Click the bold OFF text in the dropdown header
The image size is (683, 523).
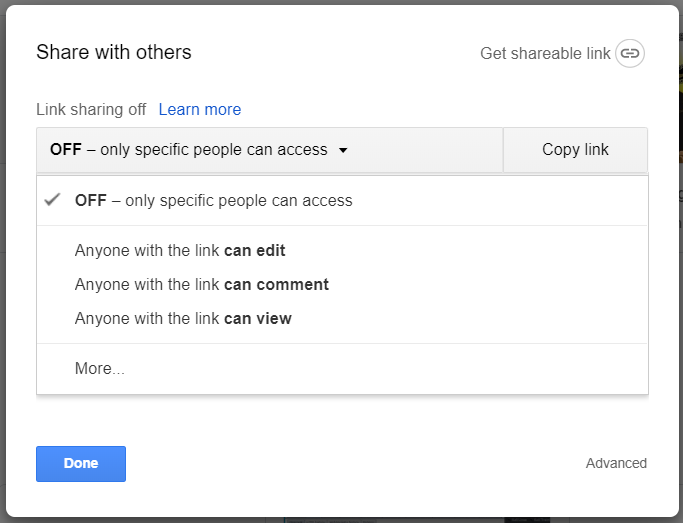pyautogui.click(x=66, y=150)
